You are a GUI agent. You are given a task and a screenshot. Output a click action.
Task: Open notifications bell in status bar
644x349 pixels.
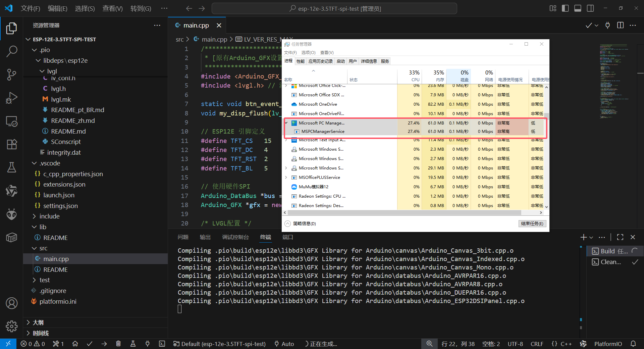tap(633, 344)
